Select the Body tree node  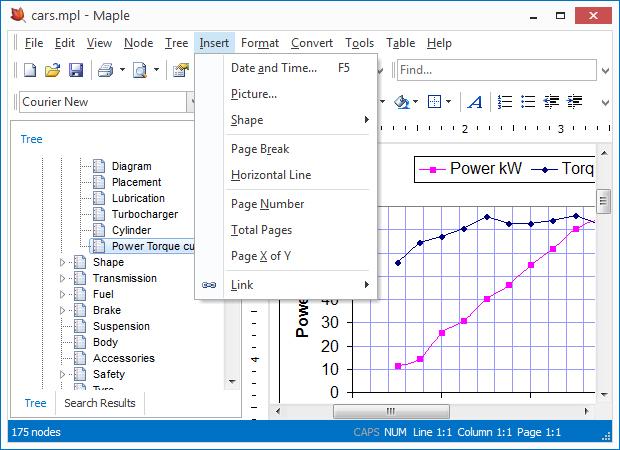(x=106, y=342)
